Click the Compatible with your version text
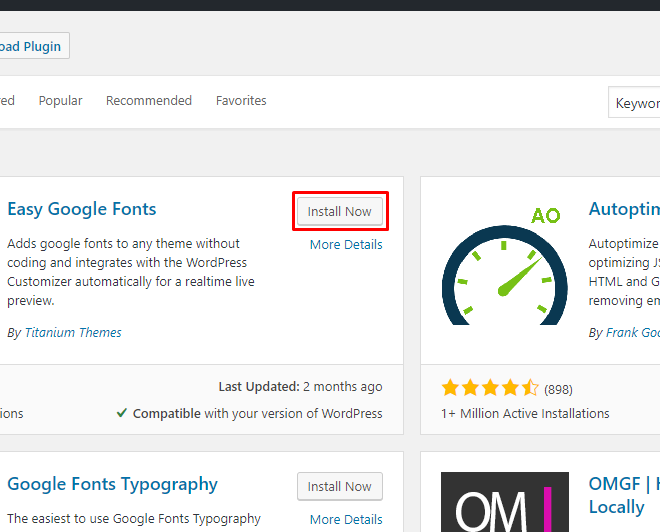 pos(258,414)
